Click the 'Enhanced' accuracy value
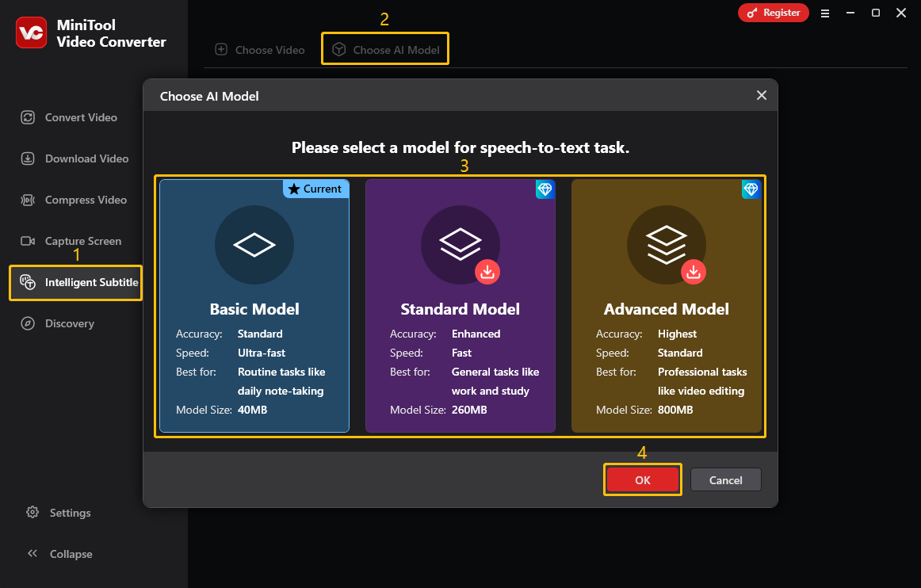The height and width of the screenshot is (588, 921). coord(476,334)
